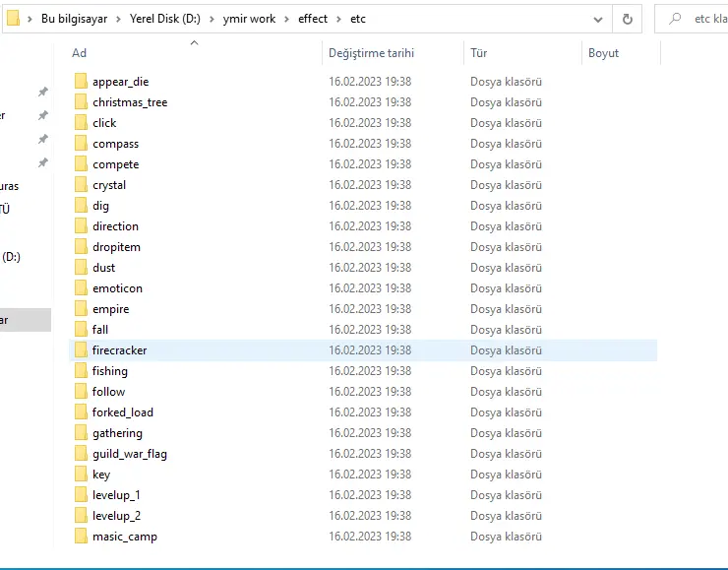Expand the chevron after 'effect' breadcrumb
The height and width of the screenshot is (570, 728).
click(x=339, y=19)
